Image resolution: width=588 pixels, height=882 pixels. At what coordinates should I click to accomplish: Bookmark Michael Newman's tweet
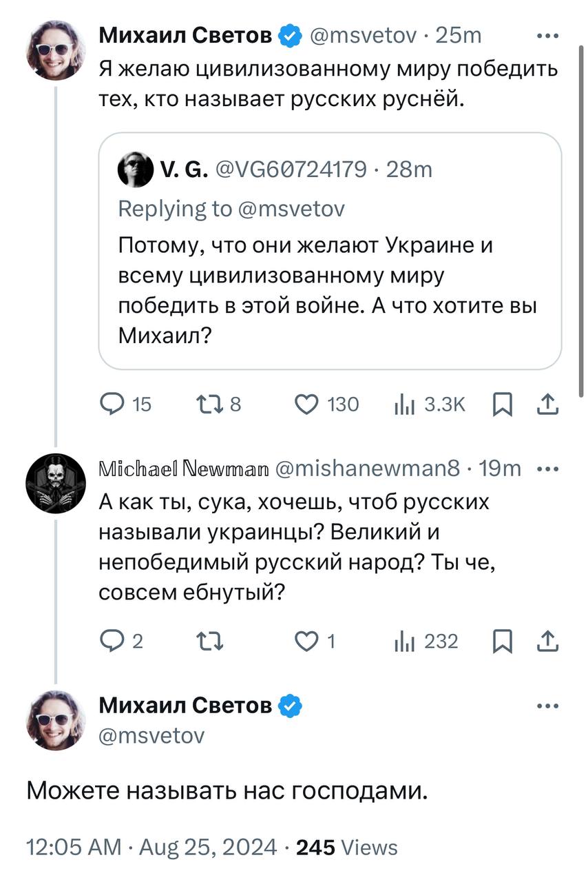502,642
